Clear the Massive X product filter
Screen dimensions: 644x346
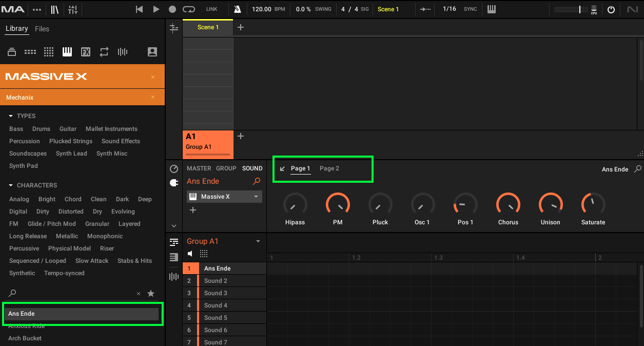(x=153, y=77)
